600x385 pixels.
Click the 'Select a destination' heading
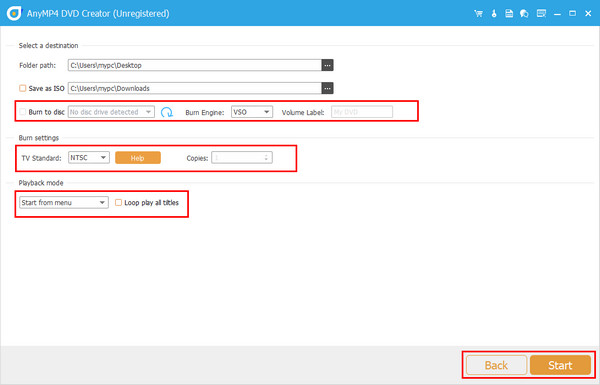tap(49, 46)
